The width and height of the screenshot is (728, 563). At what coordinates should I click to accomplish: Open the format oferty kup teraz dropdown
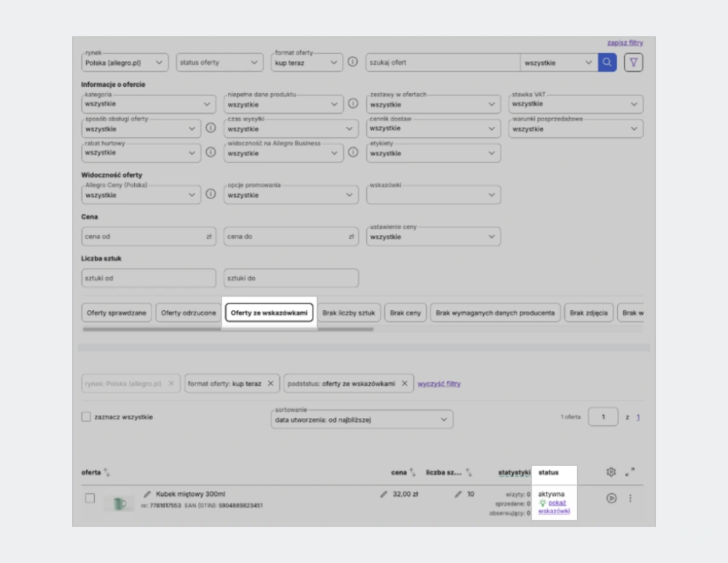pos(306,63)
